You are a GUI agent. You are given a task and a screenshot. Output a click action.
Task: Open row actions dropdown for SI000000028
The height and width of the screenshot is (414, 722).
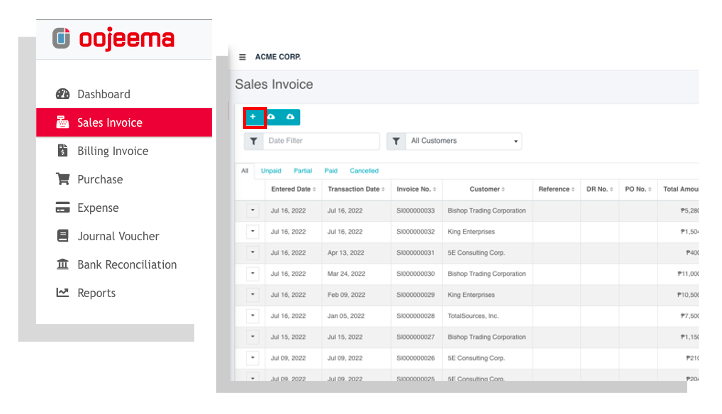tap(252, 316)
